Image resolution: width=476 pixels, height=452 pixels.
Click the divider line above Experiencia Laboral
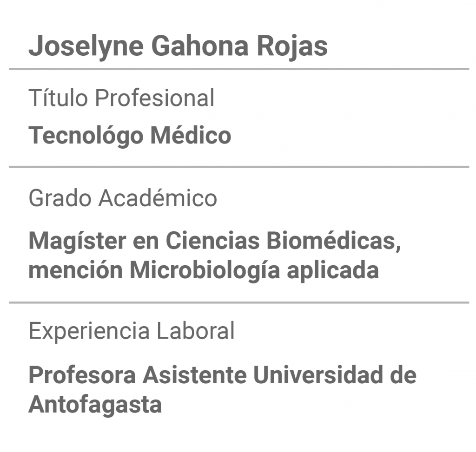(x=239, y=302)
